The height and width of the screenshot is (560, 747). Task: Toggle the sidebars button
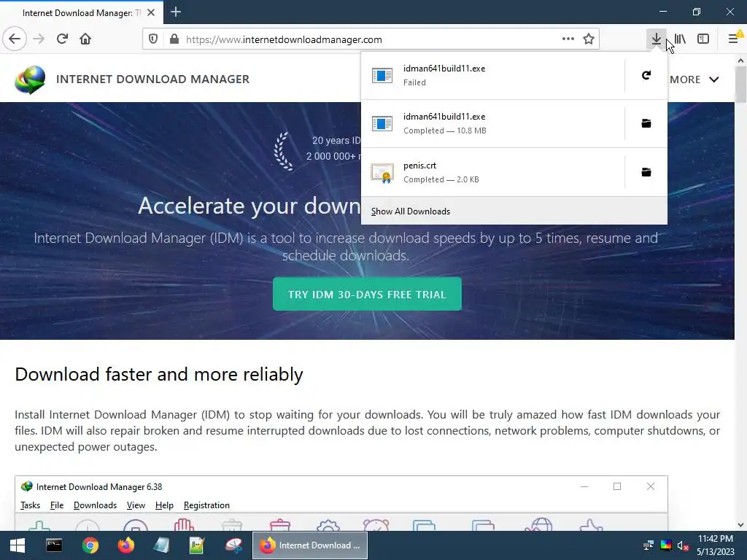(x=703, y=39)
